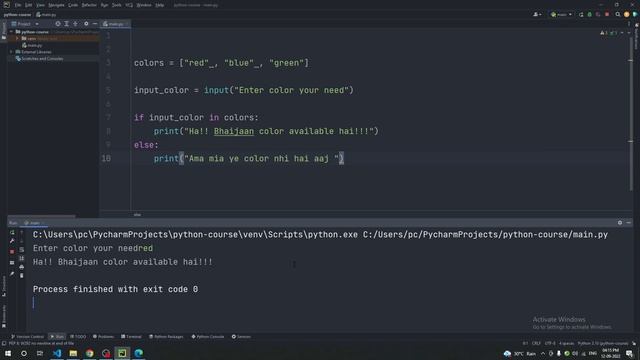Screen dimensions: 640x360
Task: Open the Tools menu
Action: point(117,5)
